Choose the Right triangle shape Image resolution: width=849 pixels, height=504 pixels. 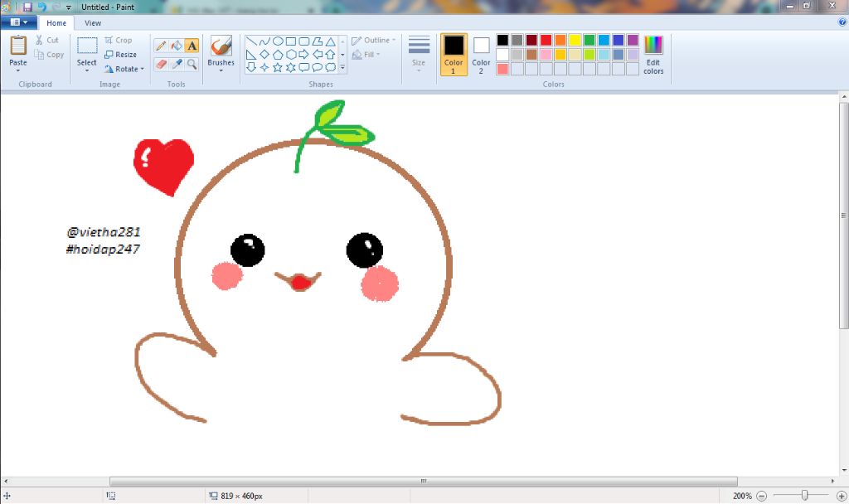pos(251,55)
